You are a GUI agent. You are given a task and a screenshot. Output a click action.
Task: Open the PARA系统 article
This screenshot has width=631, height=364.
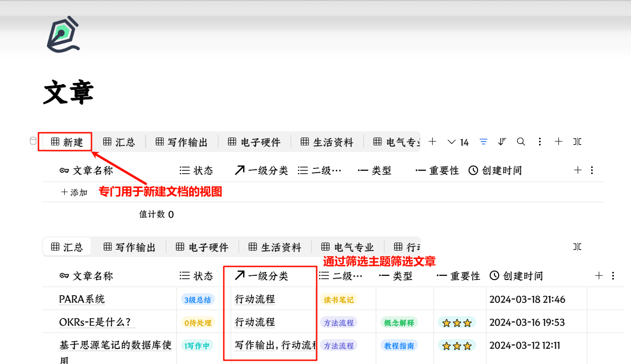(82, 299)
